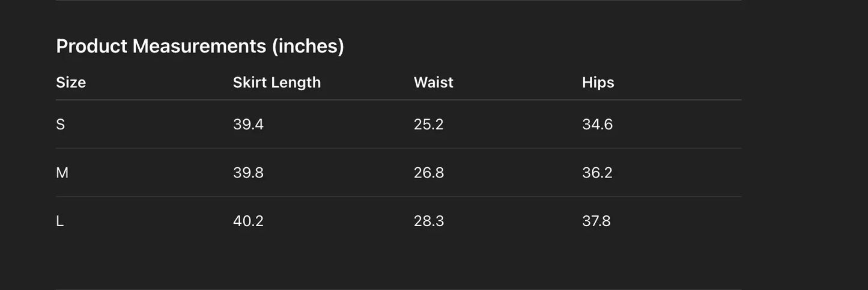Click skirt length value 39.4
868x290 pixels.
pos(248,125)
